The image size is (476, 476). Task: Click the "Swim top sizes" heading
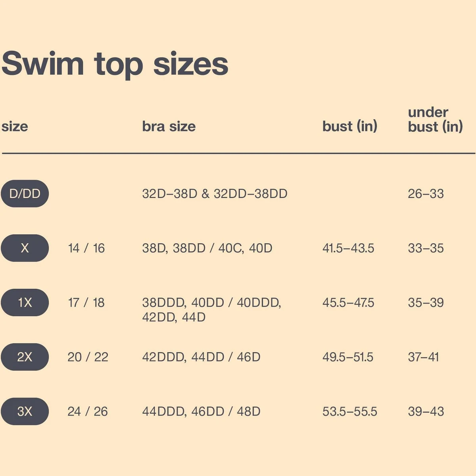[115, 64]
